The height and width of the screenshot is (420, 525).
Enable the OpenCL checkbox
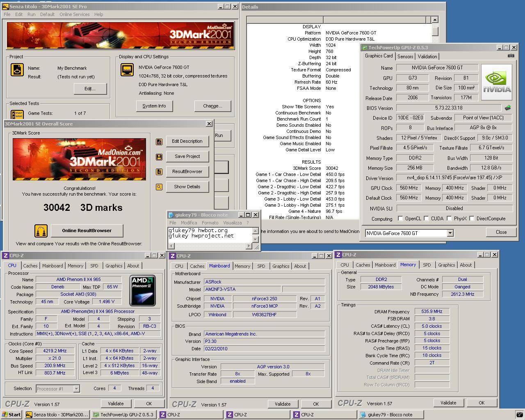tap(400, 219)
